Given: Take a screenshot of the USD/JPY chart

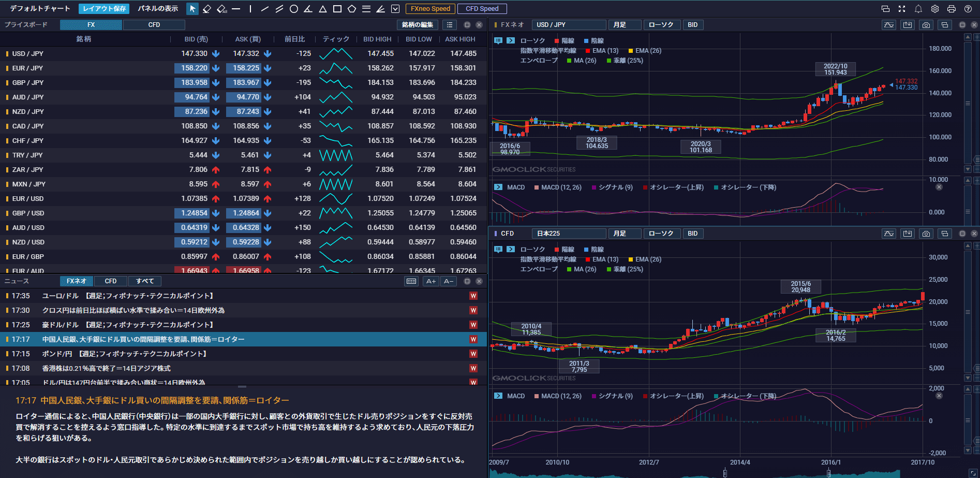Looking at the screenshot, I should pos(926,24).
